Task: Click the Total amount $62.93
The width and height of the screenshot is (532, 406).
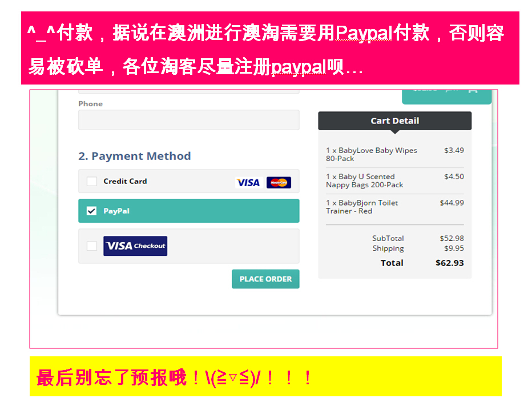Action: tap(450, 263)
